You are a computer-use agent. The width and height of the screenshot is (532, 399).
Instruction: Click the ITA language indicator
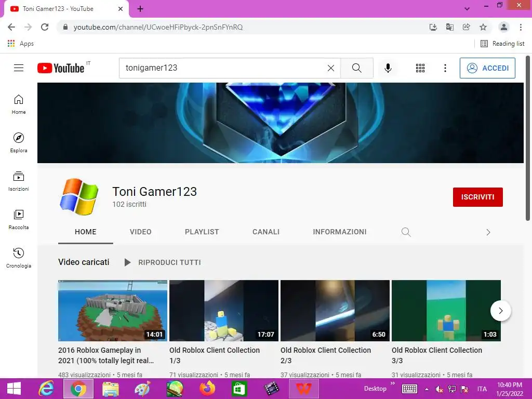point(482,389)
